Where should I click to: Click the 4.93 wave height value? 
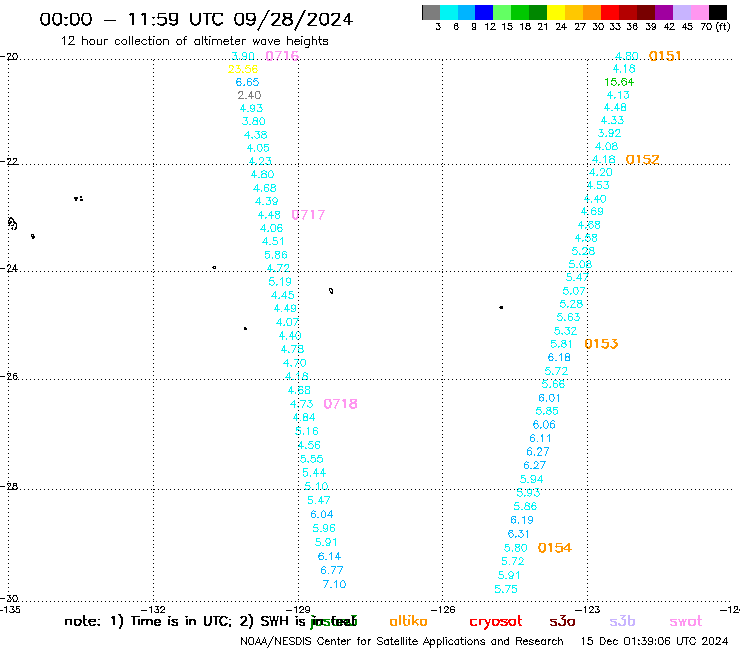(x=252, y=109)
